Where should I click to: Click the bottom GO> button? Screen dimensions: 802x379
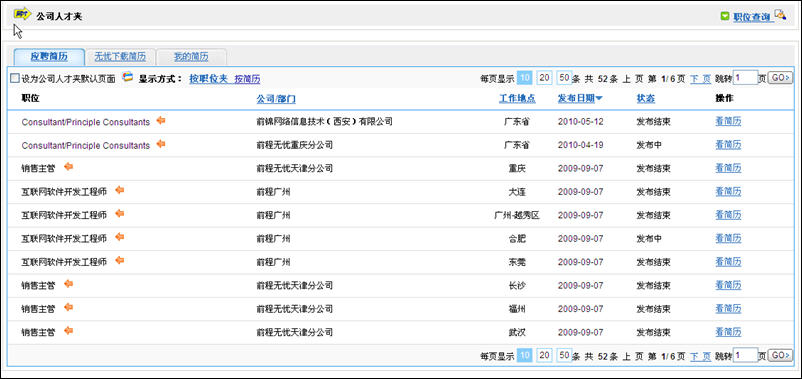[x=781, y=356]
